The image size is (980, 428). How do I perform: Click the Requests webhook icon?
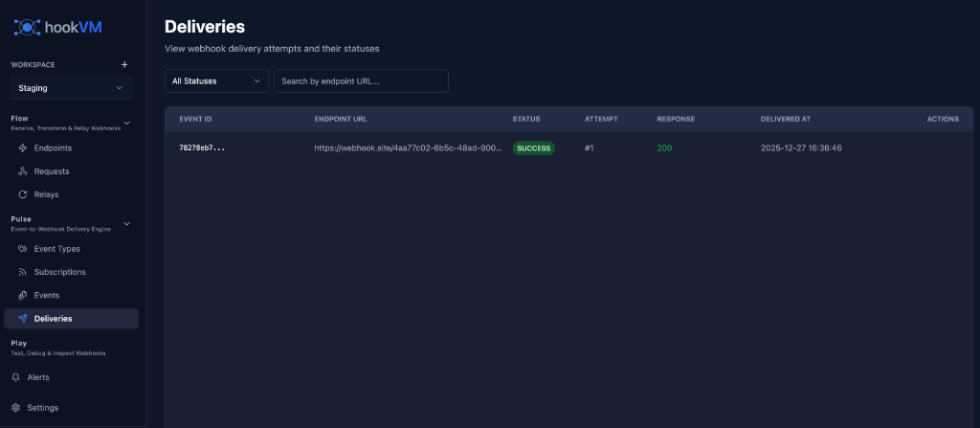(23, 171)
